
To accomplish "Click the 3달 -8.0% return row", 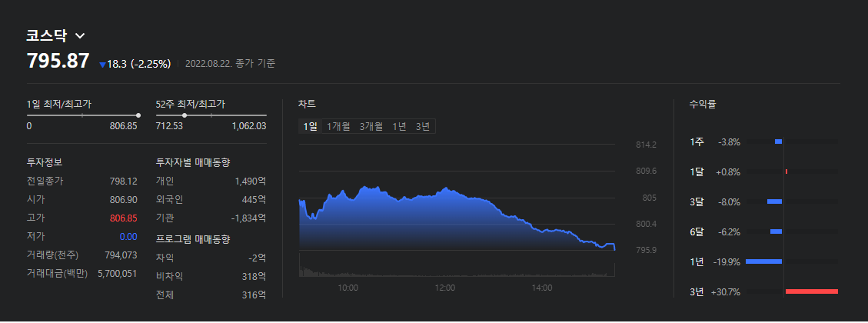I will [764, 201].
